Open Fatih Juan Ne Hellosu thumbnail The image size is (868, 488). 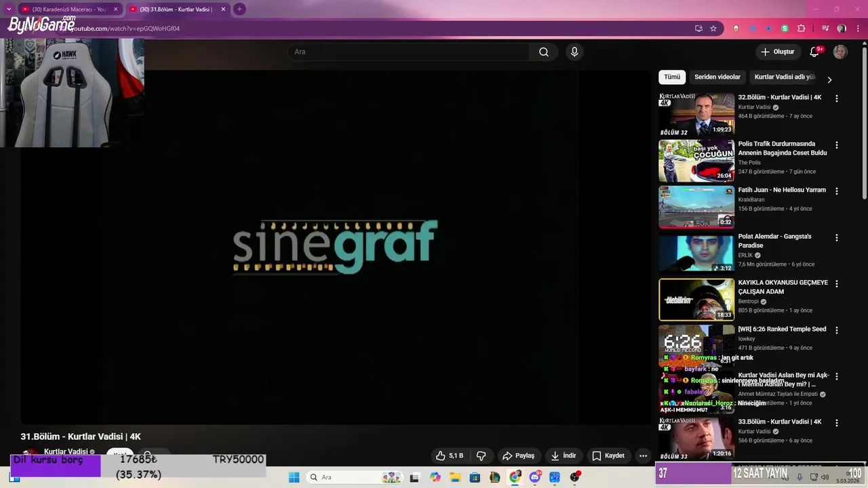(696, 207)
